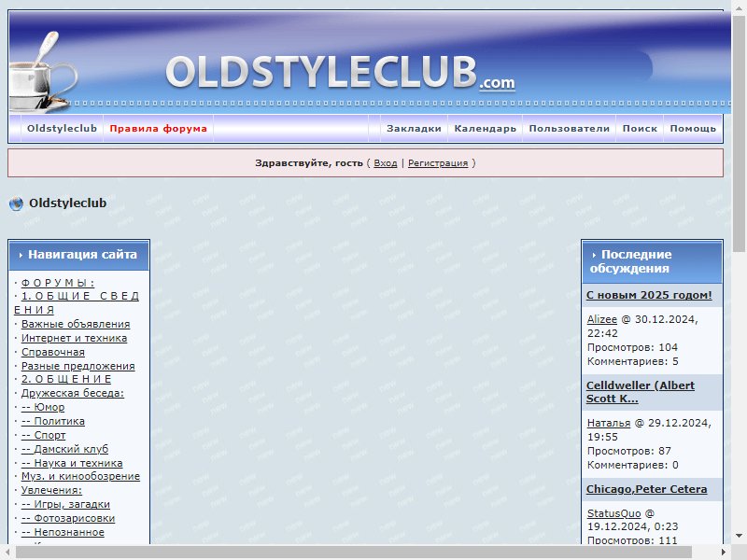The width and height of the screenshot is (747, 560).
Task: Click the horizontal scrollbar right arrow
Action: [724, 552]
